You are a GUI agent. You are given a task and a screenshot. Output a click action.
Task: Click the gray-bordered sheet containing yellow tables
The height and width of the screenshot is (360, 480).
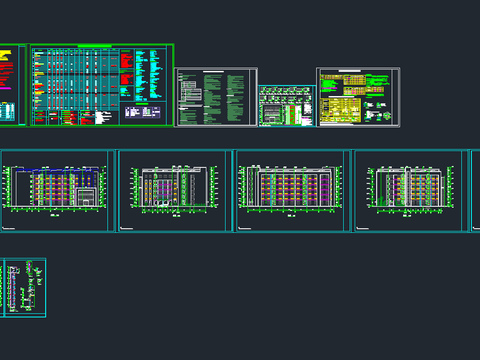click(x=358, y=97)
